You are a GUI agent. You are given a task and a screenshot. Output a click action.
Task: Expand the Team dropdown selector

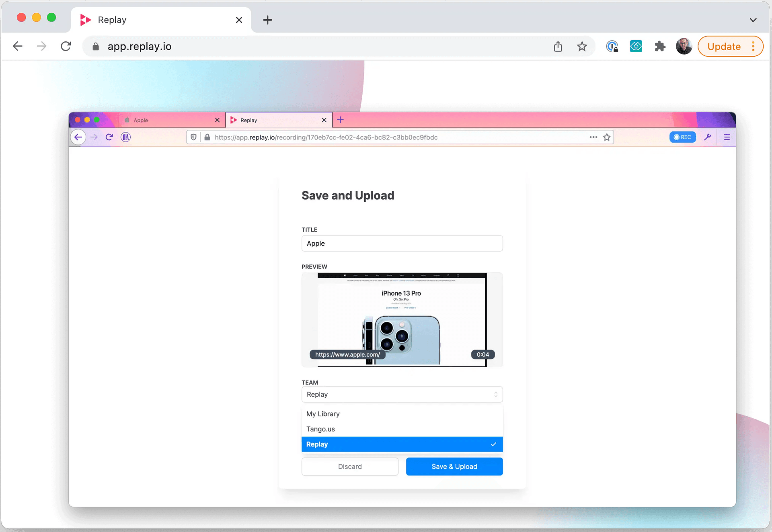[x=402, y=394]
